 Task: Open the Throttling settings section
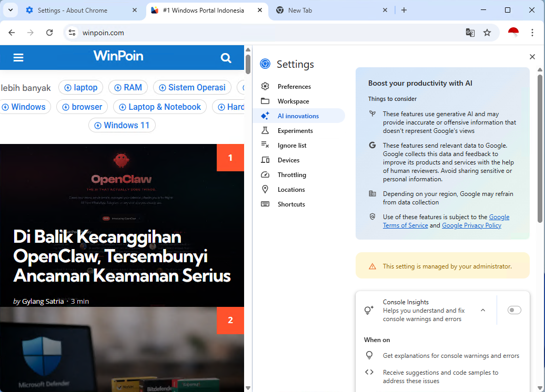pyautogui.click(x=291, y=175)
